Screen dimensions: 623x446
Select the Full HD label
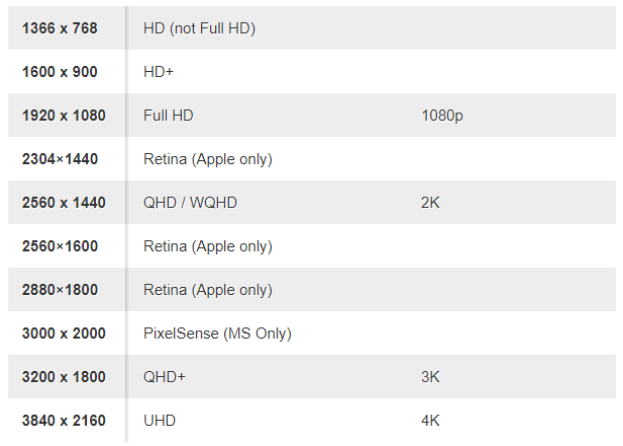(168, 116)
